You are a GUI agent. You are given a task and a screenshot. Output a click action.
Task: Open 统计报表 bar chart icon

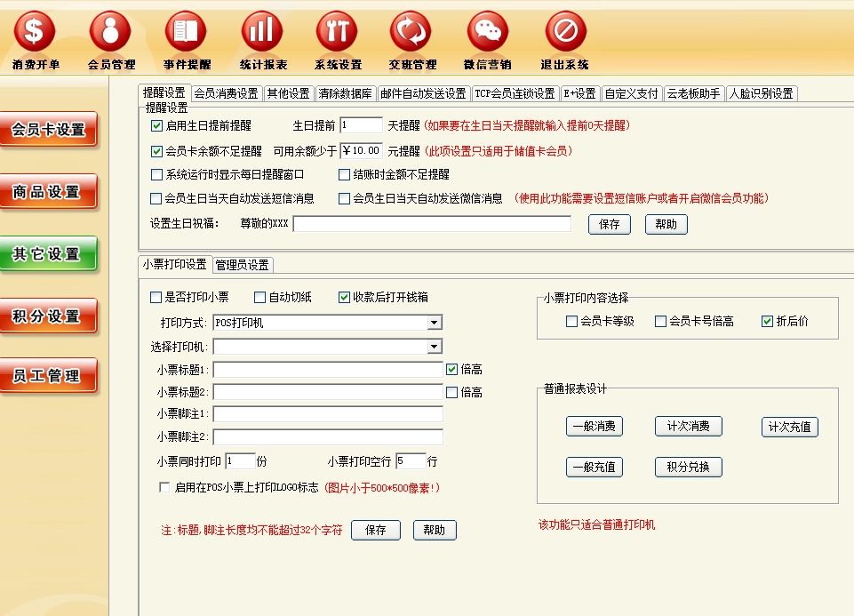[x=262, y=33]
